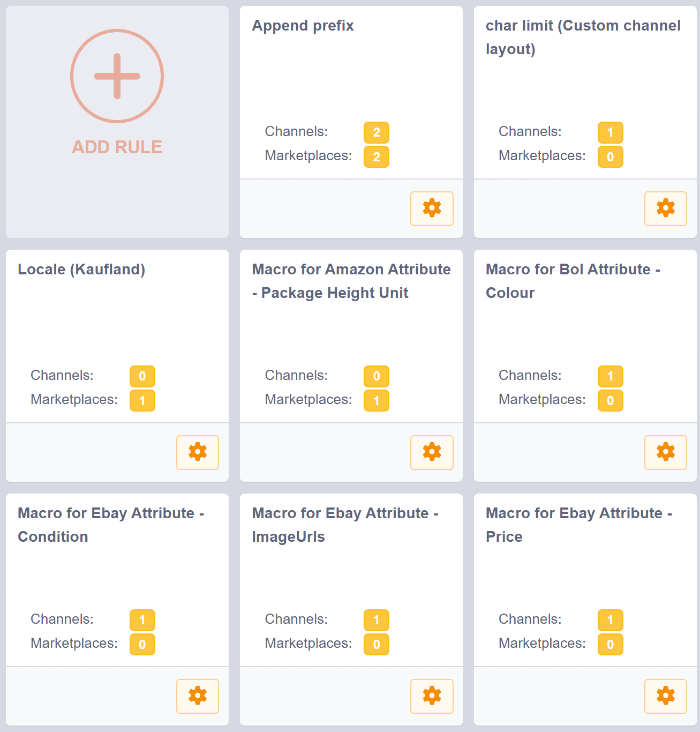Open gear for Amazon Package Height Unit macro

[432, 452]
